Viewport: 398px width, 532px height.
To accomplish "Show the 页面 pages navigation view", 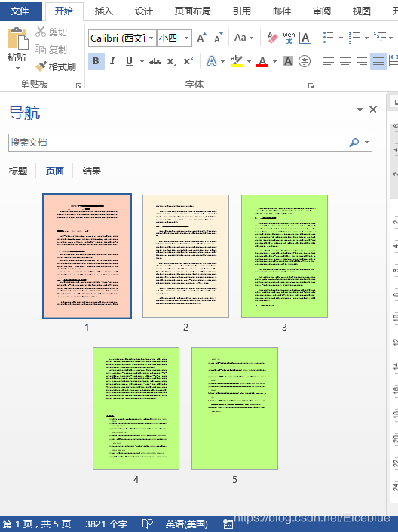I will pos(54,171).
